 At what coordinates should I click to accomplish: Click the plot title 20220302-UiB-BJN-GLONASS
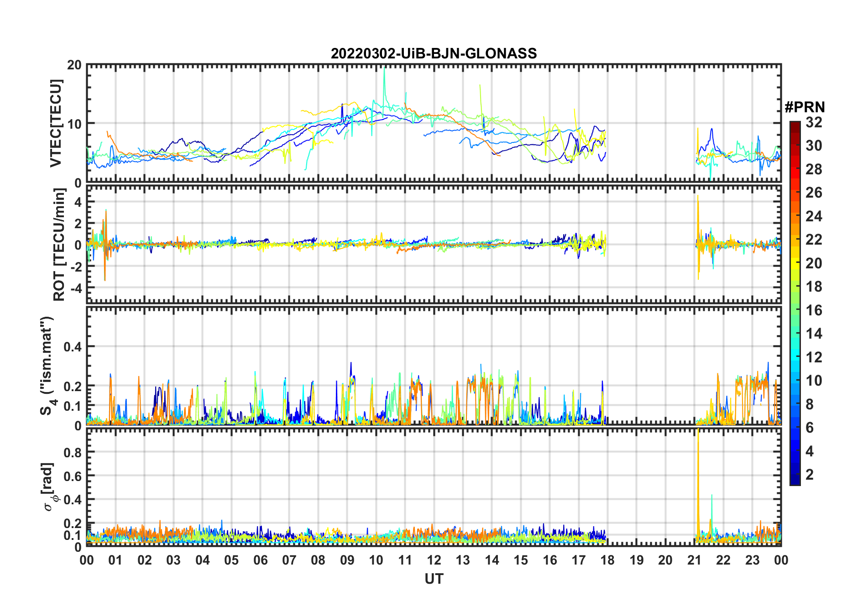pos(434,54)
